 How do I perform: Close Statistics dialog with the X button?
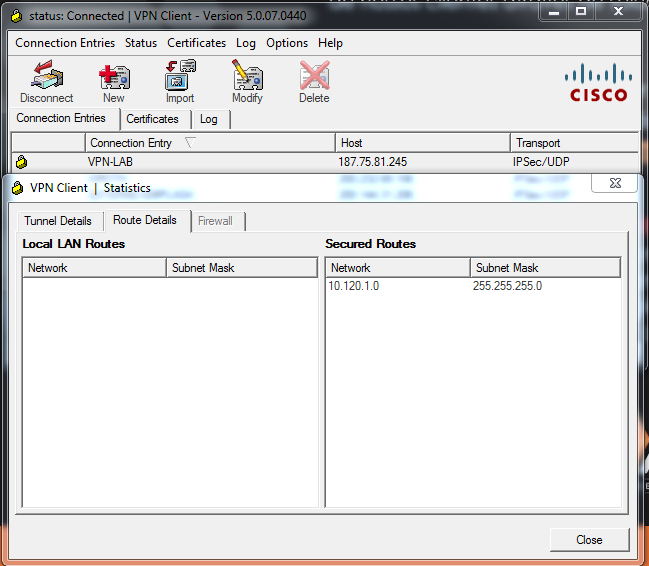tap(615, 183)
